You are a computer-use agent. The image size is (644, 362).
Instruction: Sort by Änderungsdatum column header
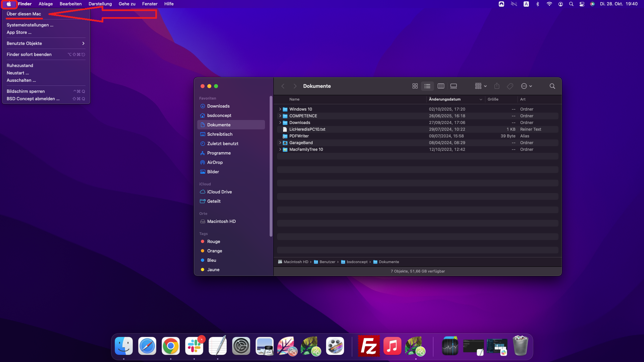[x=445, y=99]
